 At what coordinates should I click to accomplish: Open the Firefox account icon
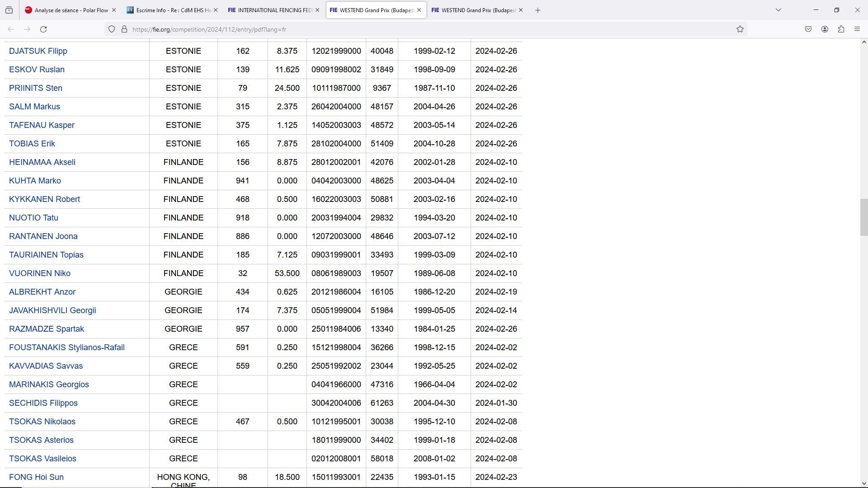(825, 29)
